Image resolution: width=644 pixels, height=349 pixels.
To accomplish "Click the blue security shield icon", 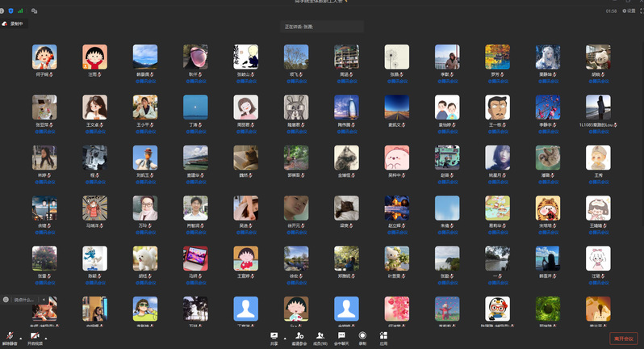I will coord(11,11).
